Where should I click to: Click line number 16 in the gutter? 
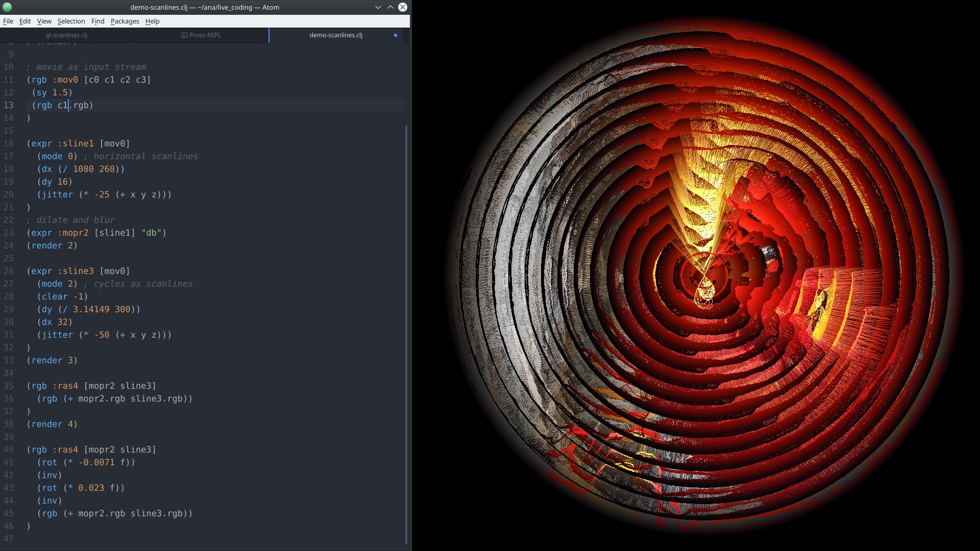click(9, 143)
